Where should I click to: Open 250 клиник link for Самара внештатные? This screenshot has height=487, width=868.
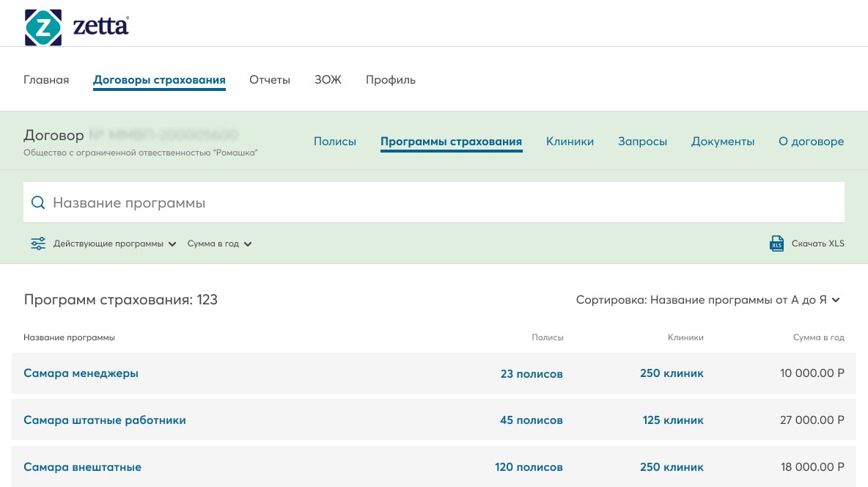(x=671, y=467)
